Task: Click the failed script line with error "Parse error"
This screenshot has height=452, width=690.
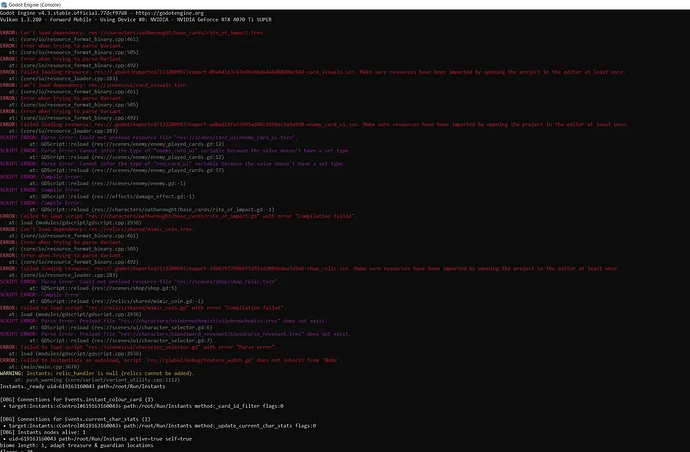Action: (x=139, y=347)
